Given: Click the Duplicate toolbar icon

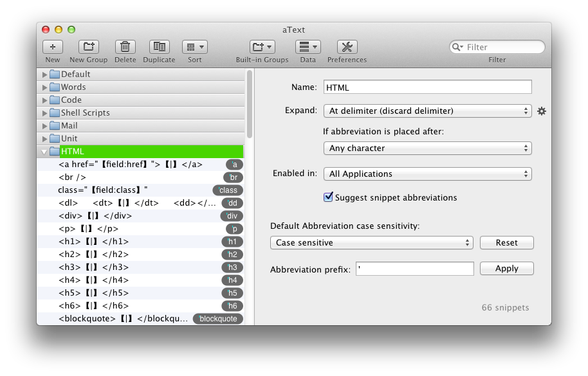Looking at the screenshot, I should (x=160, y=47).
